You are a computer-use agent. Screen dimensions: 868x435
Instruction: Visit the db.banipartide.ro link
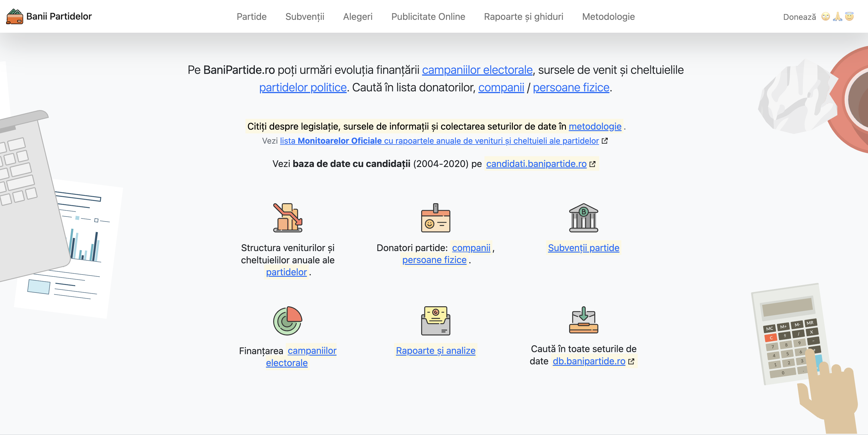pyautogui.click(x=589, y=361)
